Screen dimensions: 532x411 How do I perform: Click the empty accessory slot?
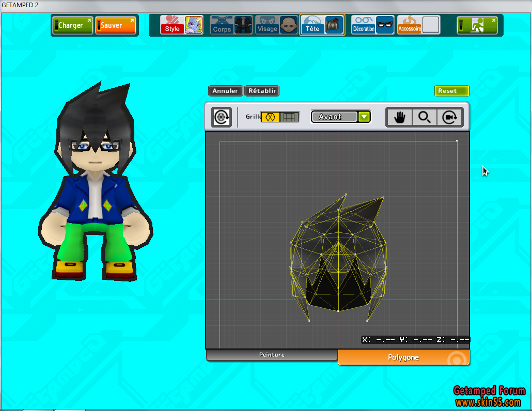[431, 25]
